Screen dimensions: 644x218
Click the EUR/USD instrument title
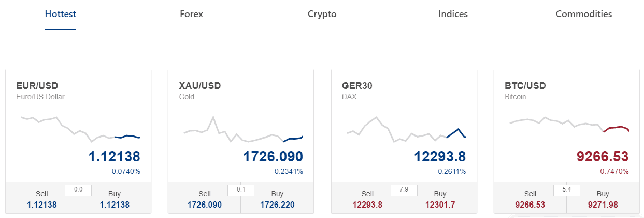pos(37,86)
